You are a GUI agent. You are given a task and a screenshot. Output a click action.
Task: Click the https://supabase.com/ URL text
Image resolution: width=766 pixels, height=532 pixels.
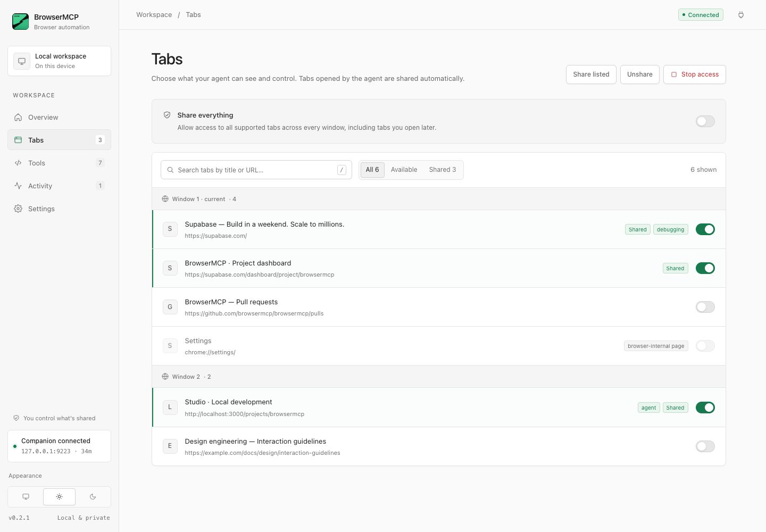click(216, 236)
